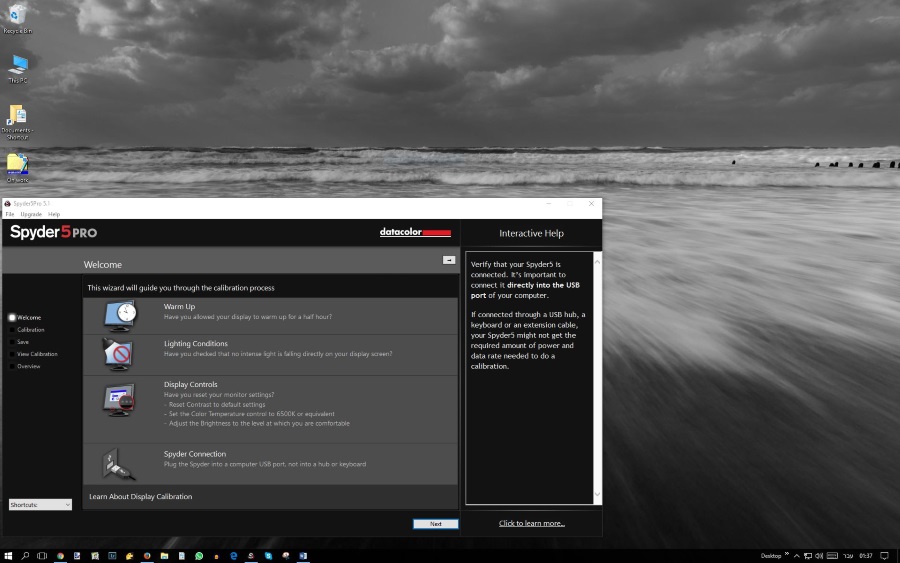Click the Display Controls heading
Viewport: 900px width, 563px height.
pyautogui.click(x=191, y=385)
